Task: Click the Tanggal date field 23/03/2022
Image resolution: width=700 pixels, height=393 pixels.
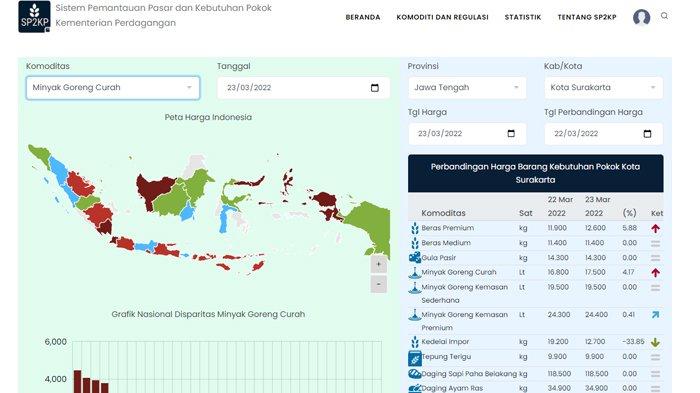Action: pos(304,88)
